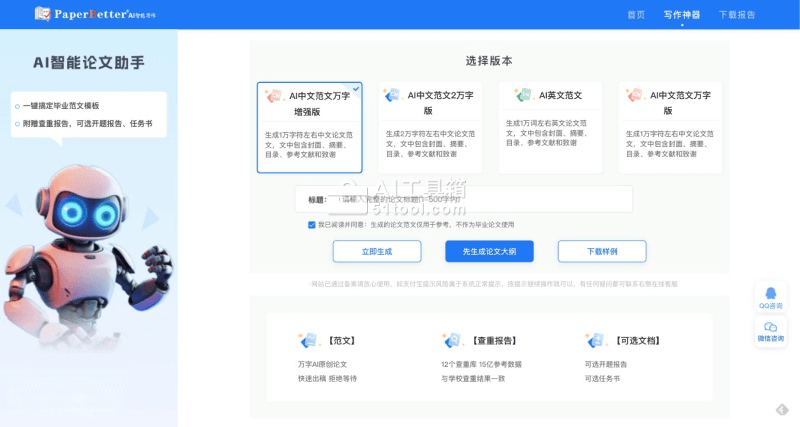
Task: Select the AI中文范文万字增强版 option
Action: click(309, 127)
